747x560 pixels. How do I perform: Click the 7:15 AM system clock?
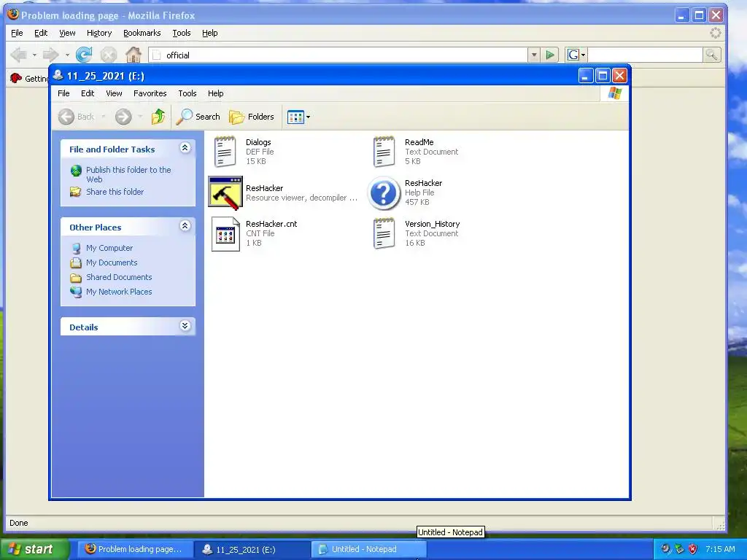click(x=720, y=549)
